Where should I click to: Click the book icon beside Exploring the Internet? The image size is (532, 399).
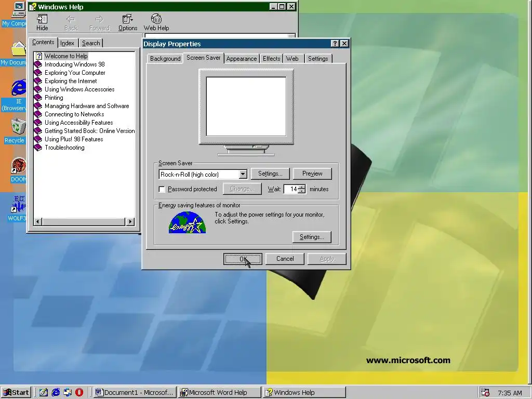pos(38,81)
